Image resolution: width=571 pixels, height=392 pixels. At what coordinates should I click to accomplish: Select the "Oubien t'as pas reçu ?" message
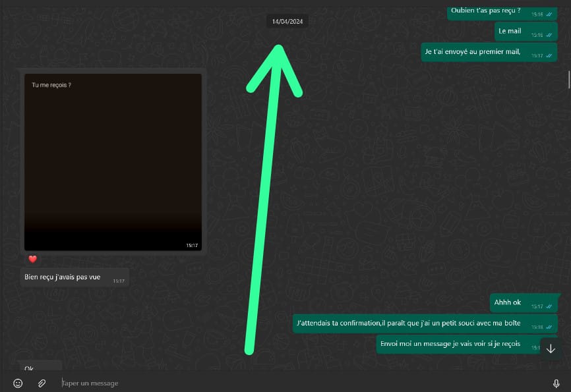point(486,11)
